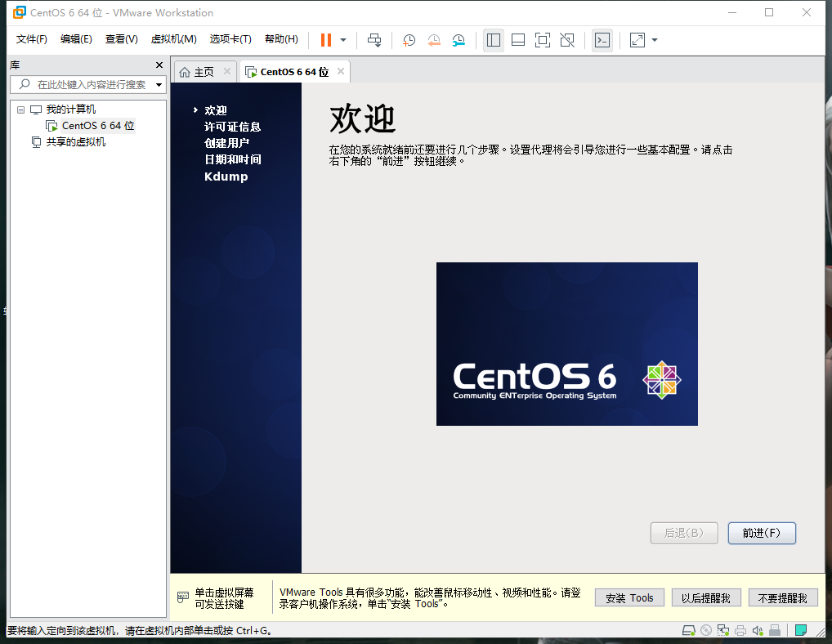Screen dimensions: 832x644
Task: Open the 编辑(E) menu
Action: pyautogui.click(x=76, y=39)
